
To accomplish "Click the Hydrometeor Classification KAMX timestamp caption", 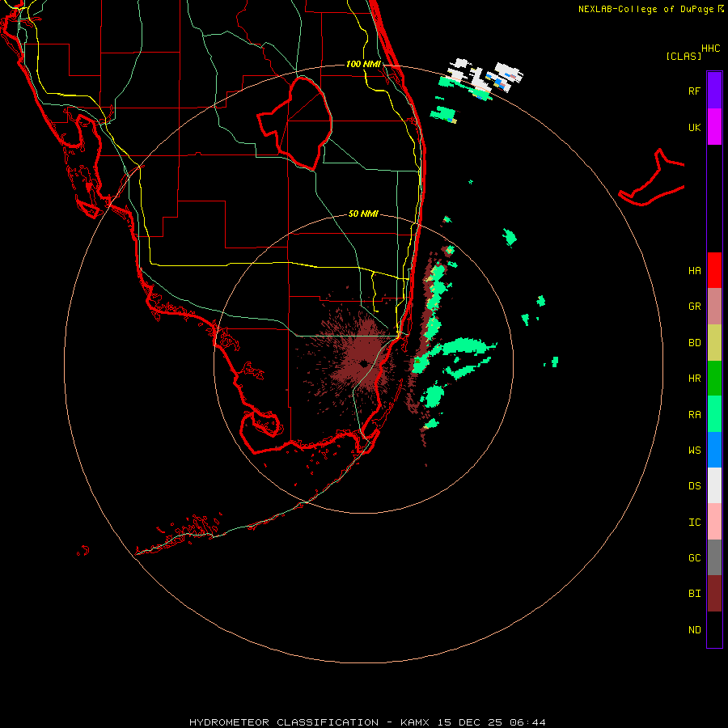I will point(367,722).
